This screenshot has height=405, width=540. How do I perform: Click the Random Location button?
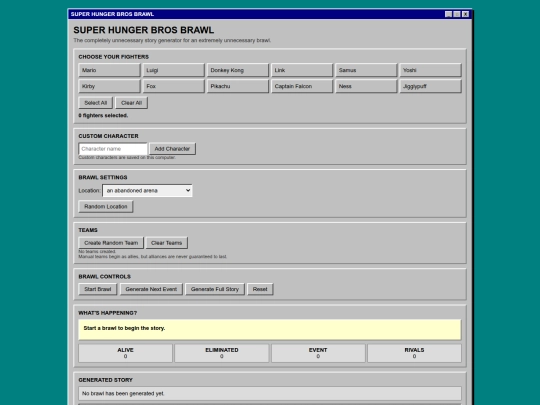[106, 207]
